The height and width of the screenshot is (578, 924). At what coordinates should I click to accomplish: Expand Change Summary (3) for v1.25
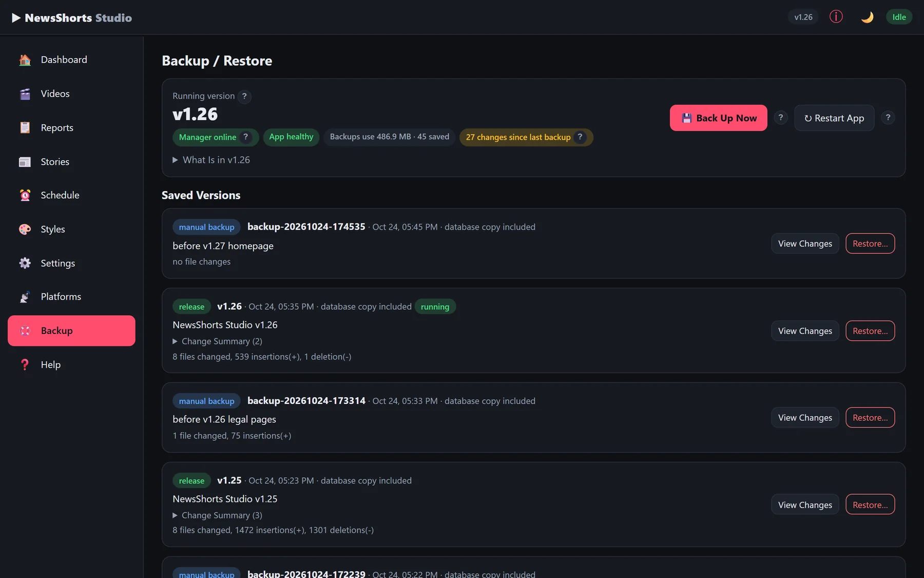(218, 515)
